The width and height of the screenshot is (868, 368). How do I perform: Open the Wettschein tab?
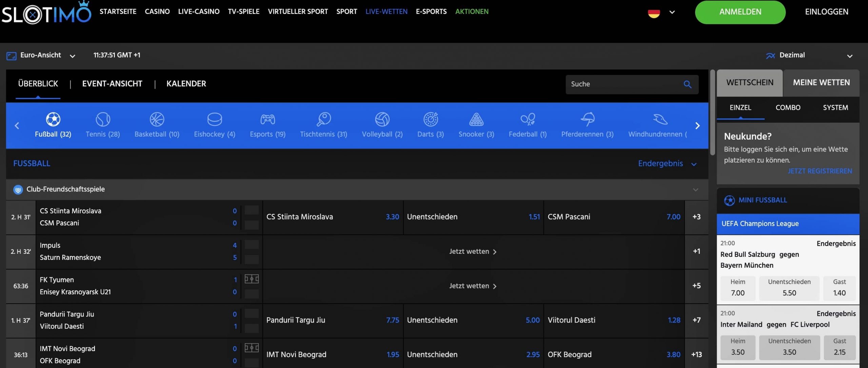750,83
